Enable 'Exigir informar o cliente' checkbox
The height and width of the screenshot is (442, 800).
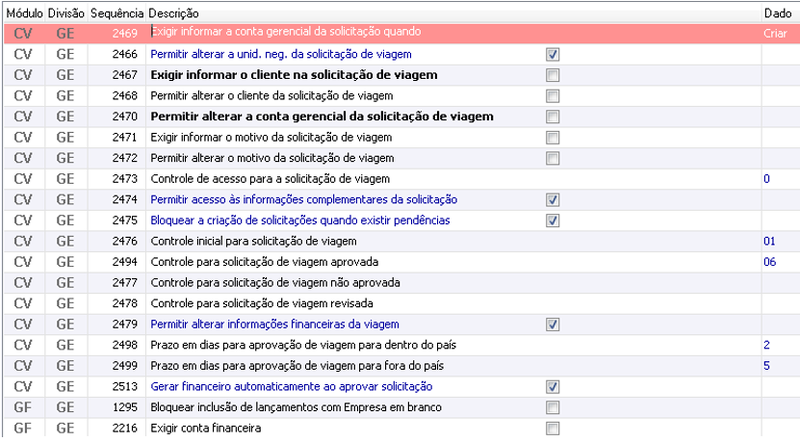553,75
